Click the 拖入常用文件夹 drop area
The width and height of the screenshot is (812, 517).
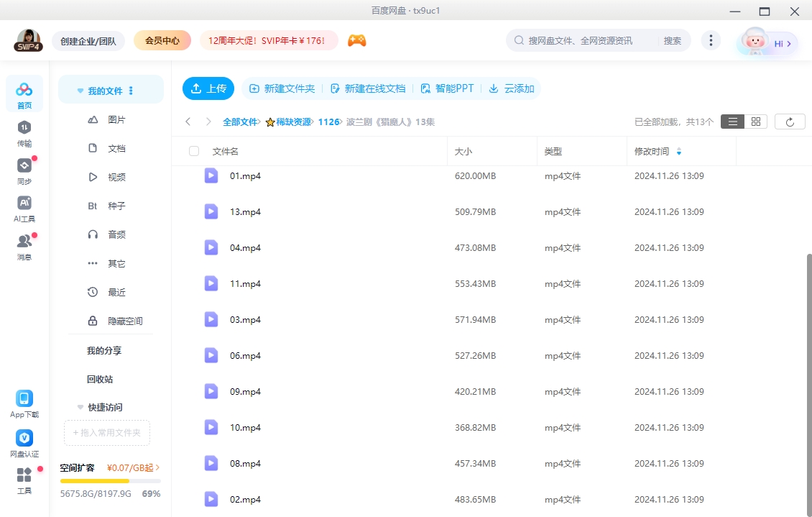[x=107, y=433]
